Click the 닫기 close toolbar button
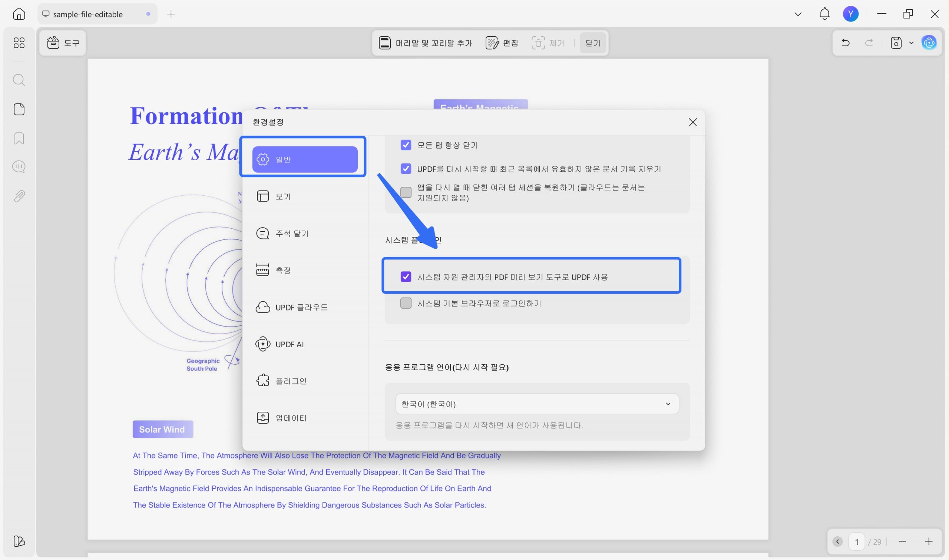 (x=593, y=43)
